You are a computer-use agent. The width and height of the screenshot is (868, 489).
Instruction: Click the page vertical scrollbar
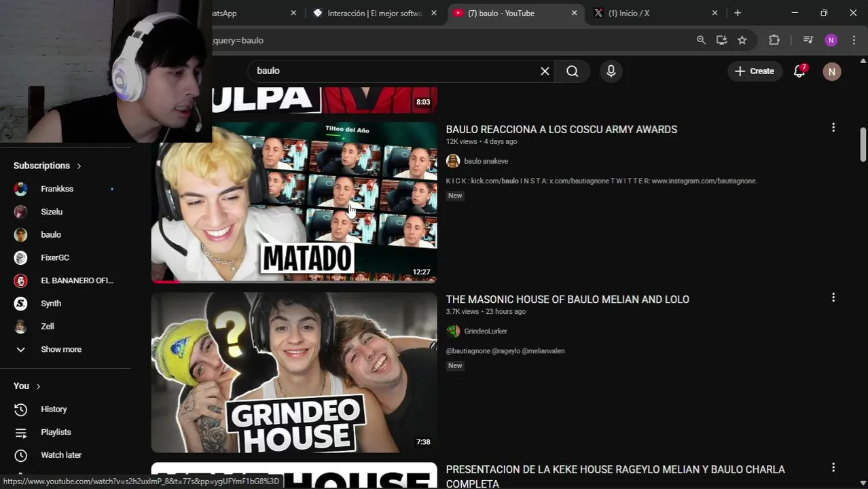coord(863,145)
